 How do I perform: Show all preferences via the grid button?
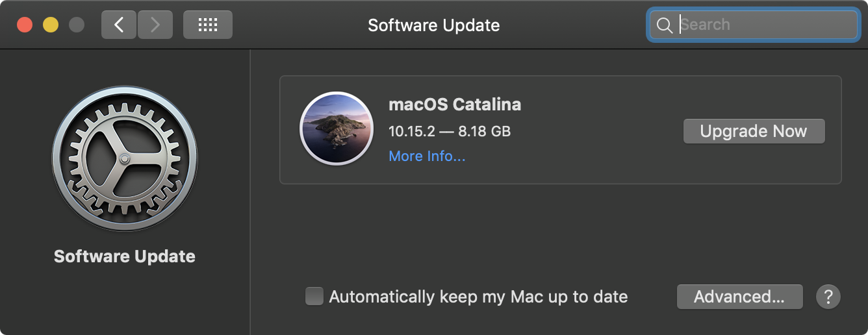[x=207, y=25]
